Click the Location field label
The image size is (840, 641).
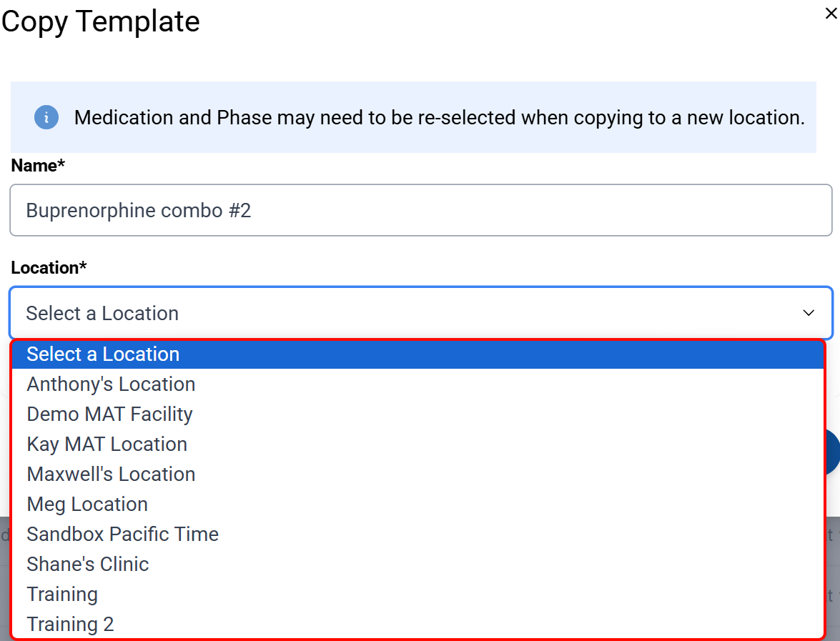49,268
